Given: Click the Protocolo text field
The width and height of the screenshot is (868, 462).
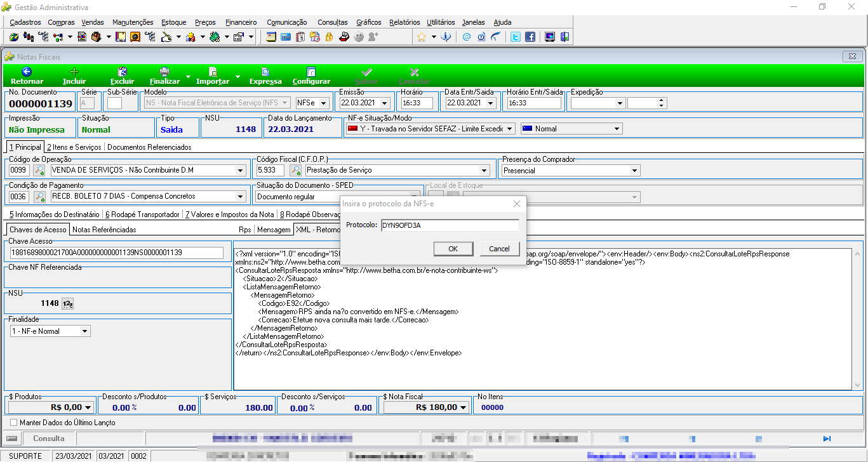Looking at the screenshot, I should point(450,225).
